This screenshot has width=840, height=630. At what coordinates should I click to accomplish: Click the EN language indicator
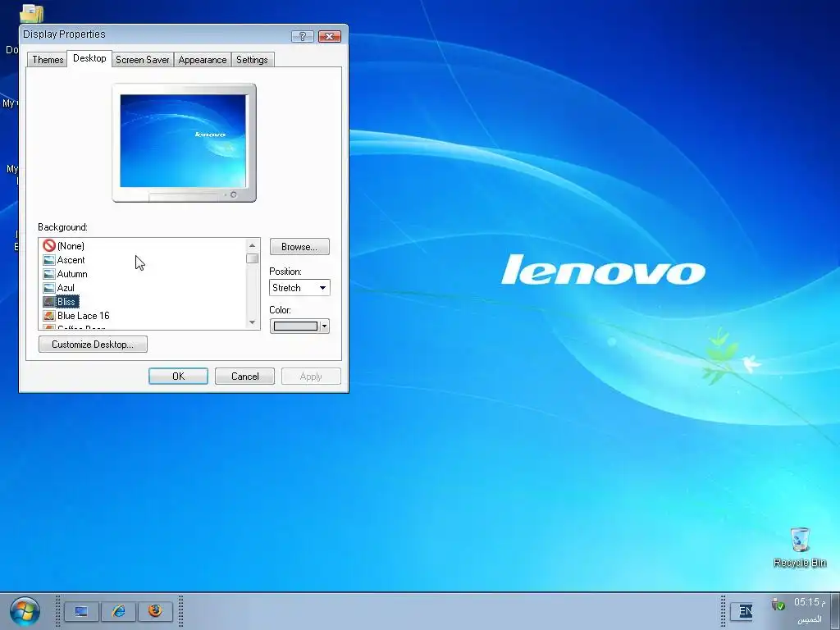[x=745, y=611]
